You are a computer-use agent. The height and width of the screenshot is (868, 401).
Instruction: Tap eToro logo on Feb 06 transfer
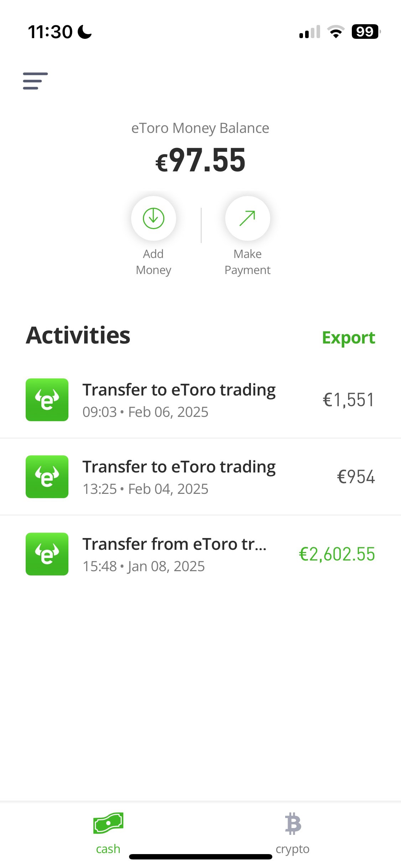[x=47, y=400]
